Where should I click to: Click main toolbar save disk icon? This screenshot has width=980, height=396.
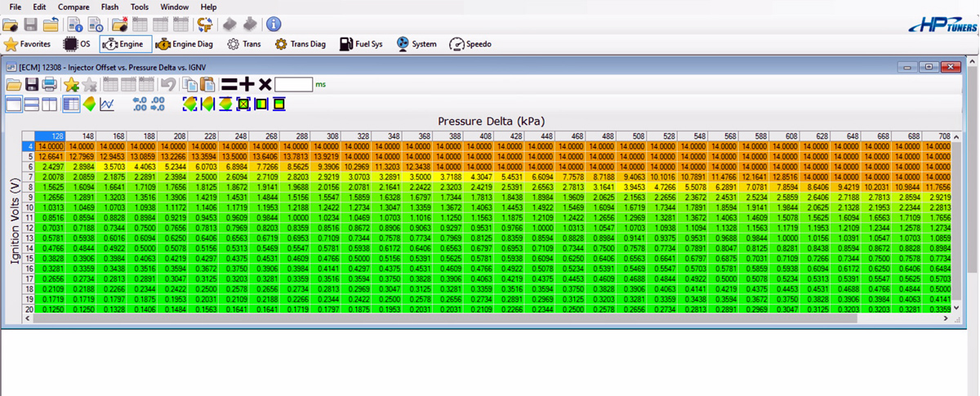tap(31, 24)
